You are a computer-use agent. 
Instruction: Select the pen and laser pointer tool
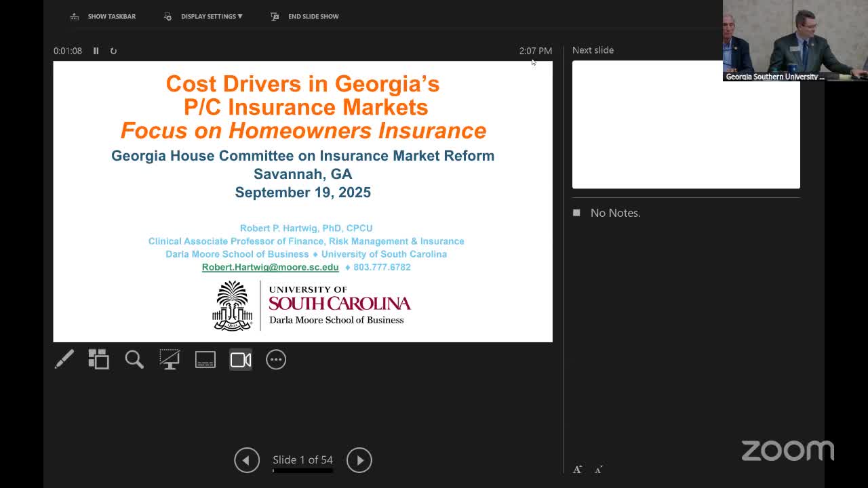pyautogui.click(x=64, y=359)
